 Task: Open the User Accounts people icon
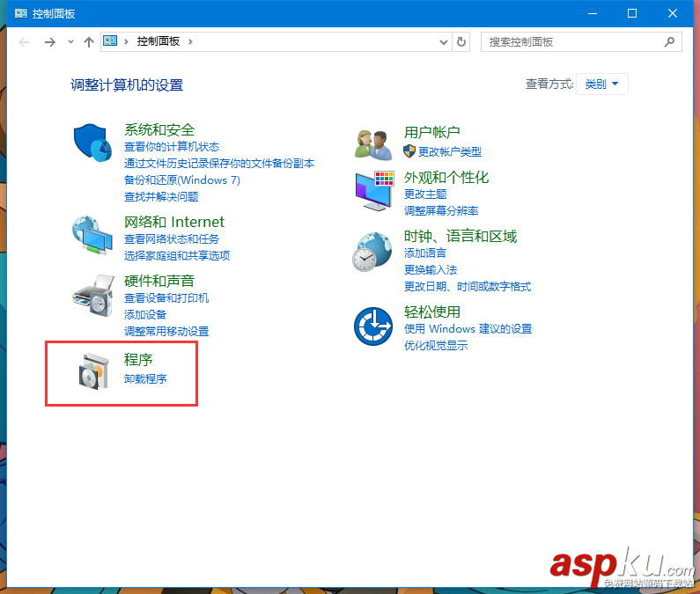coord(373,145)
